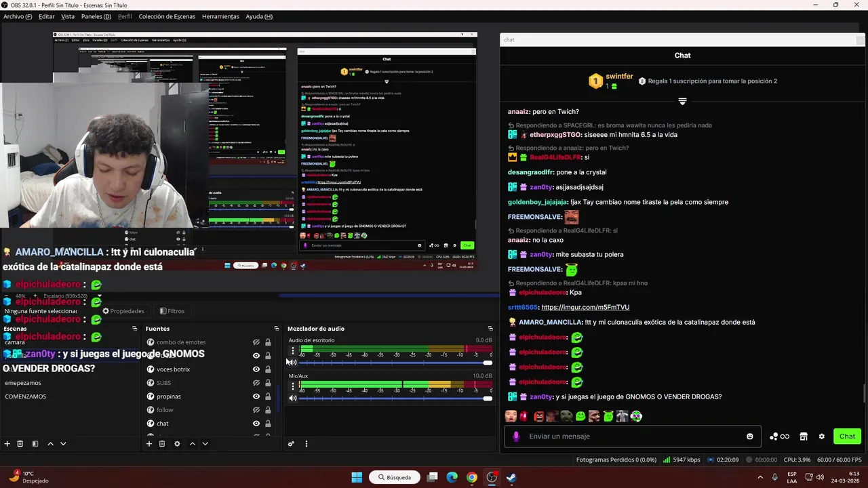This screenshot has width=868, height=488.
Task: Open chat settings gear icon
Action: [x=821, y=436]
